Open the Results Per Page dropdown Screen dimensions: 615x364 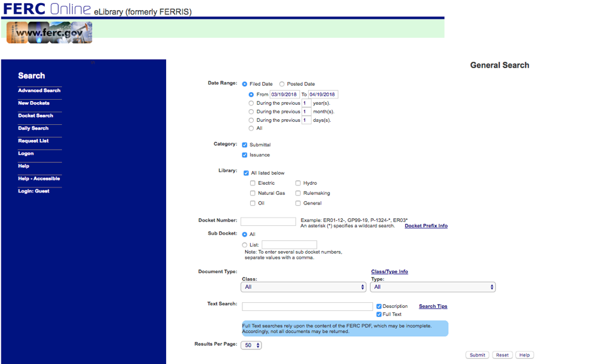point(251,345)
